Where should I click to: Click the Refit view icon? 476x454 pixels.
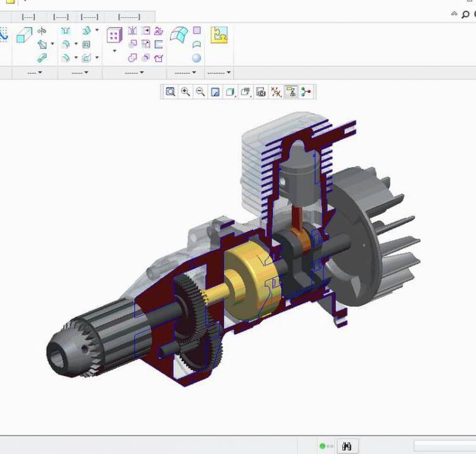point(171,92)
